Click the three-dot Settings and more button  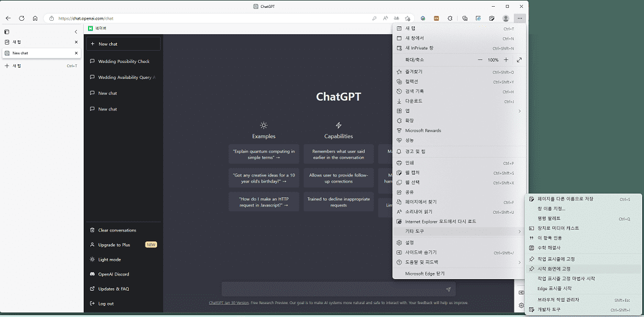pyautogui.click(x=520, y=18)
